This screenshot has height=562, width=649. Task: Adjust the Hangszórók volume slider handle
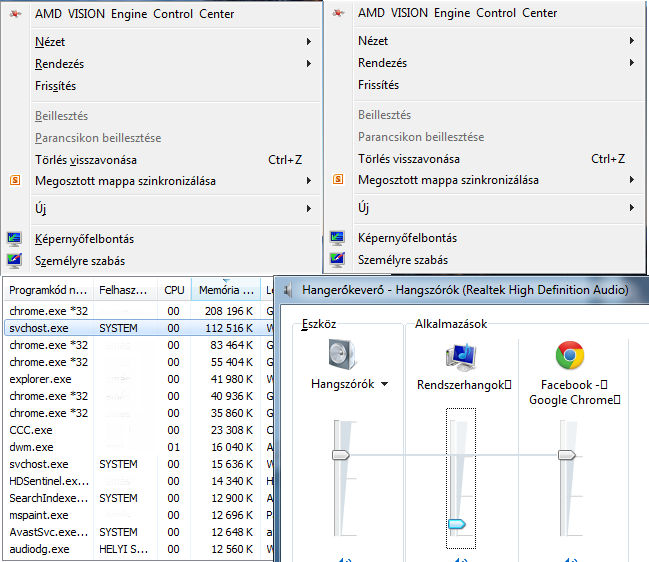tap(341, 455)
